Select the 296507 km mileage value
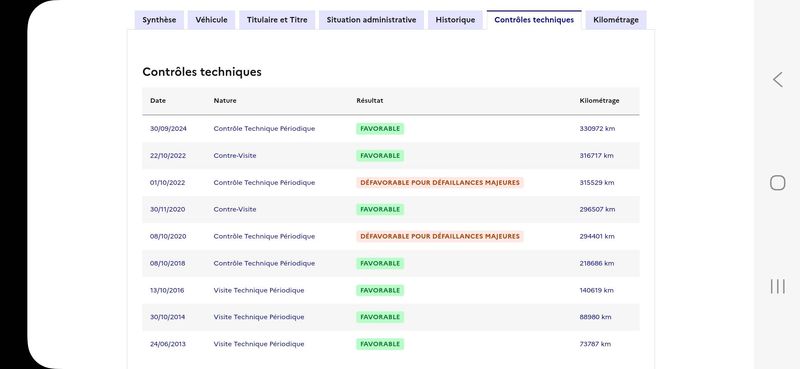The height and width of the screenshot is (369, 800). [x=597, y=209]
